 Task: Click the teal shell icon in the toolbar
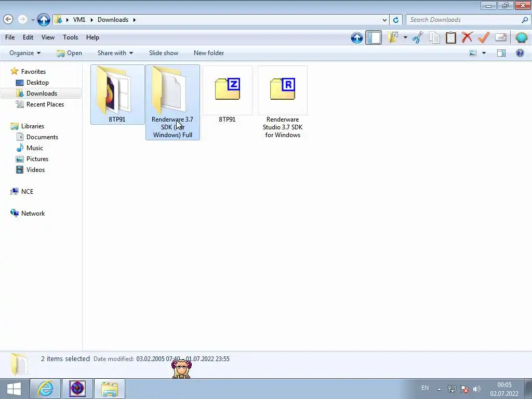(522, 37)
